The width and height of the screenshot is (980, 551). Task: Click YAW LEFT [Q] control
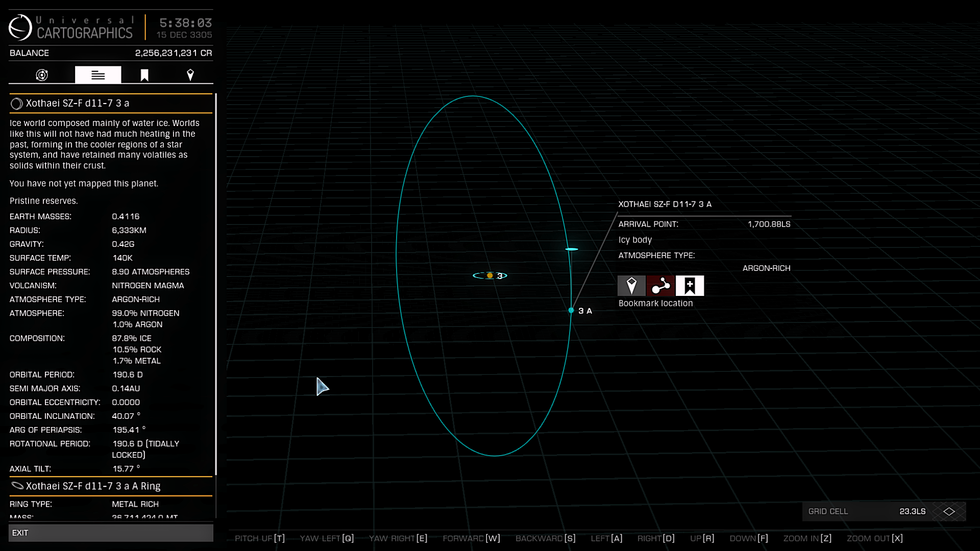(x=327, y=538)
